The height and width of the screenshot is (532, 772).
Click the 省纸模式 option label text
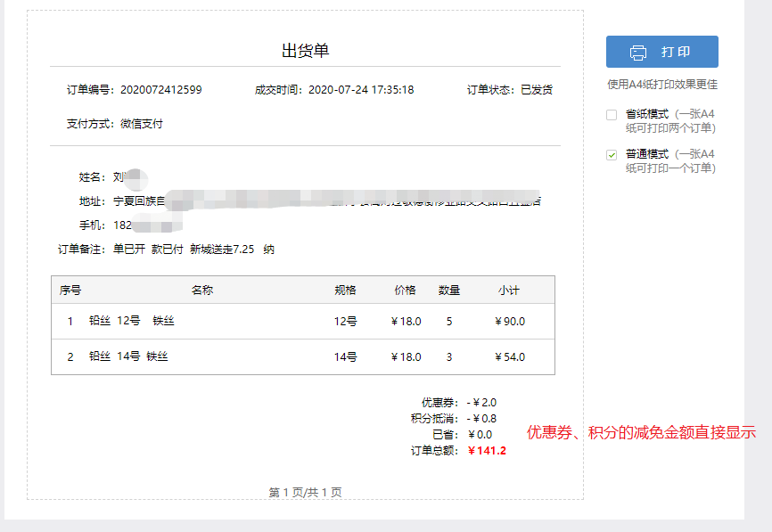point(647,114)
